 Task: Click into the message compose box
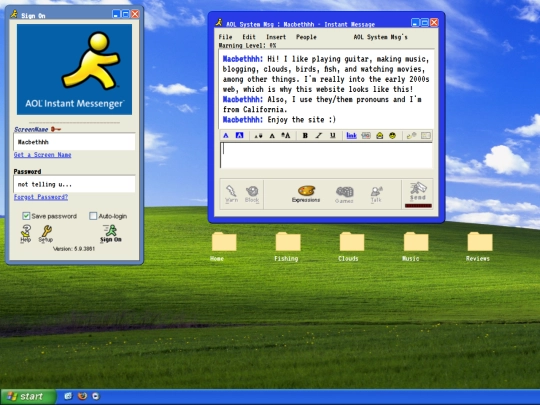(326, 155)
